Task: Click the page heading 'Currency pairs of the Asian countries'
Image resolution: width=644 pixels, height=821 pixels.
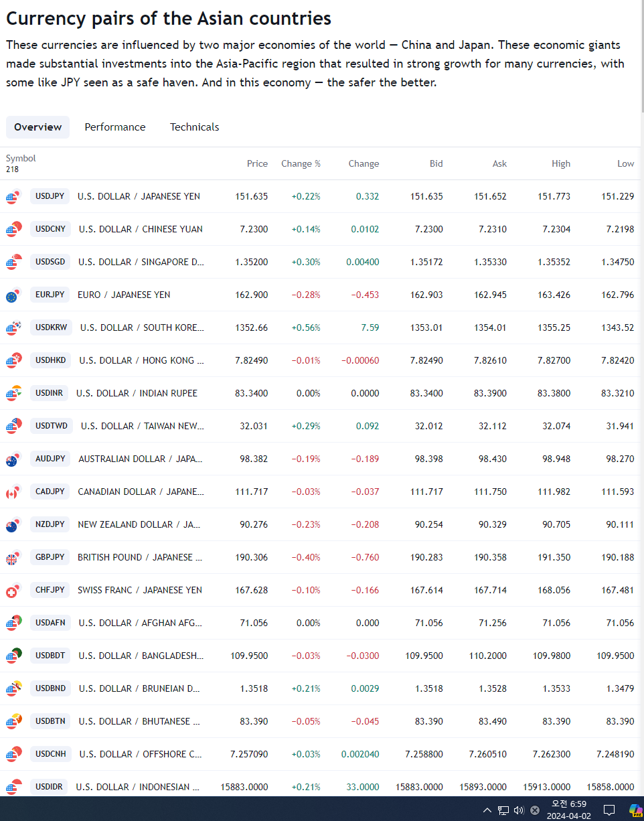Action: coord(169,18)
